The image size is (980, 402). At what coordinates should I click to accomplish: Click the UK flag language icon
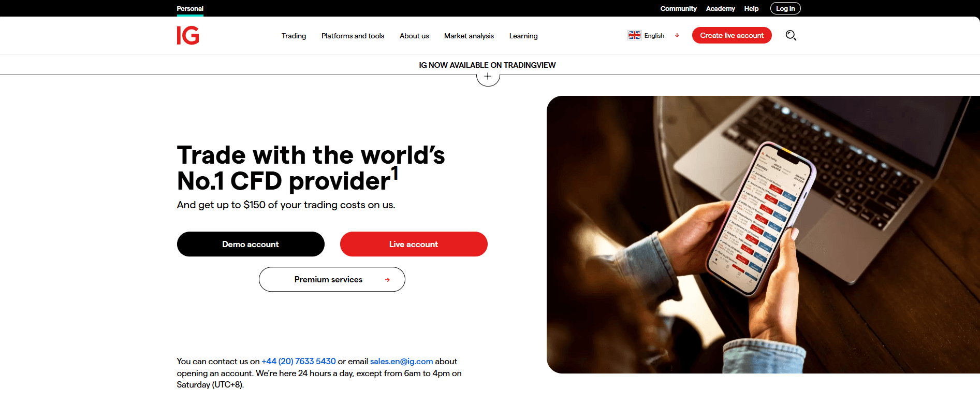[x=634, y=35]
